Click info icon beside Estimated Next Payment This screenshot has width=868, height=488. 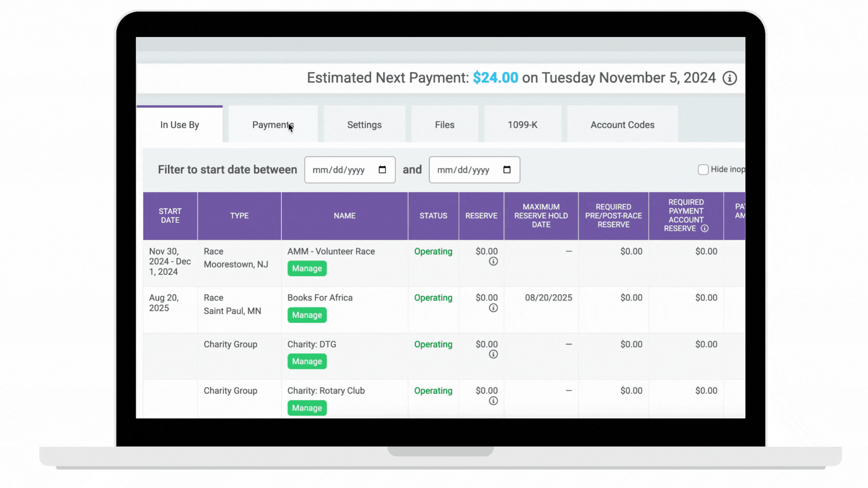coord(729,78)
